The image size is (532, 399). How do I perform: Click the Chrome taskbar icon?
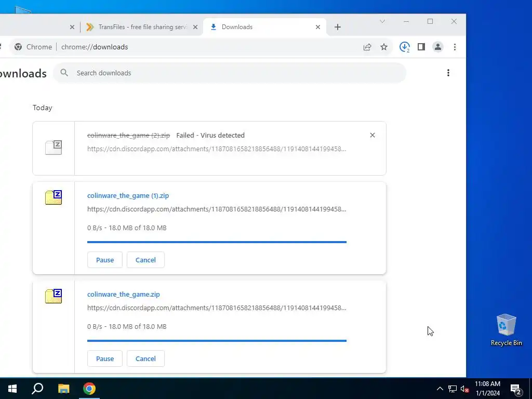[x=89, y=389]
